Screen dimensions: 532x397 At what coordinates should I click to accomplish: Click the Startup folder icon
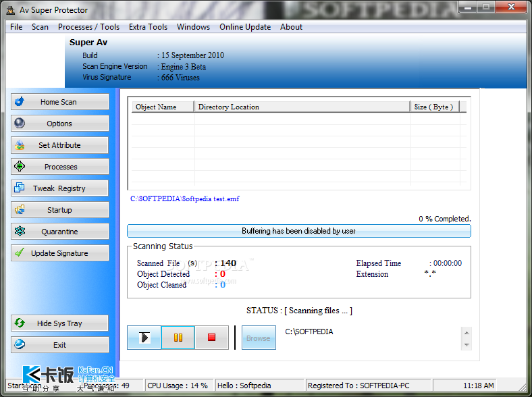[x=20, y=209]
